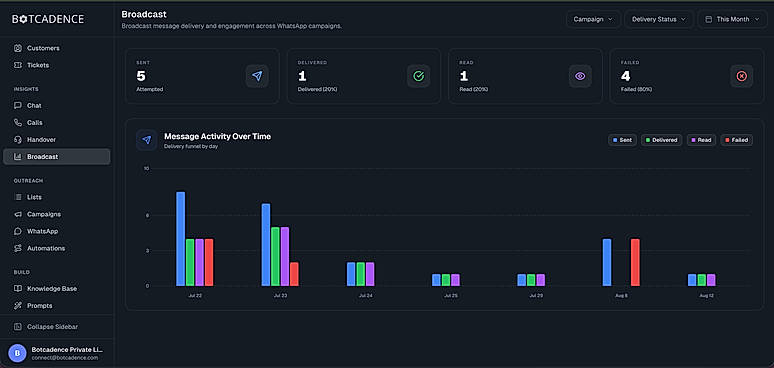774x368 pixels.
Task: Toggle the Read series in legend
Action: click(701, 140)
